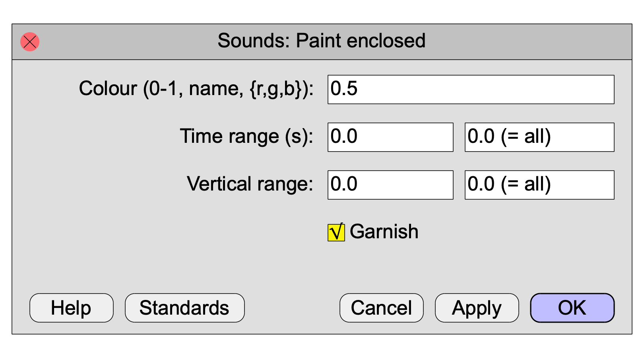Cancel the Paint enclosed dialog
Viewport: 644px width, 358px height.
(x=382, y=308)
